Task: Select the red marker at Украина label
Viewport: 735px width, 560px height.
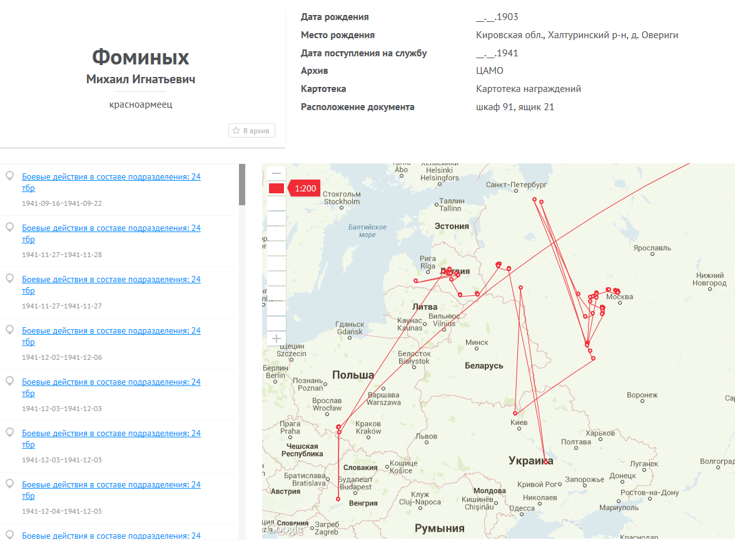Action: (545, 462)
